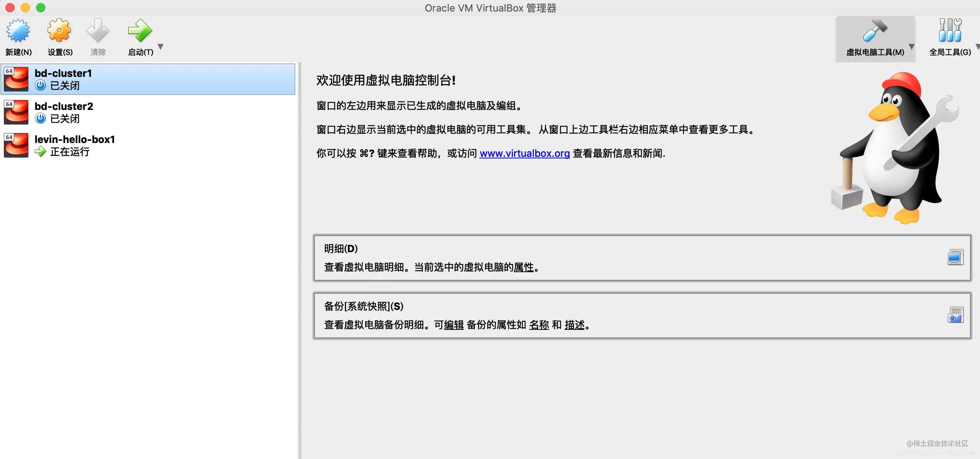Click the 属性 link in Details panel

(524, 267)
